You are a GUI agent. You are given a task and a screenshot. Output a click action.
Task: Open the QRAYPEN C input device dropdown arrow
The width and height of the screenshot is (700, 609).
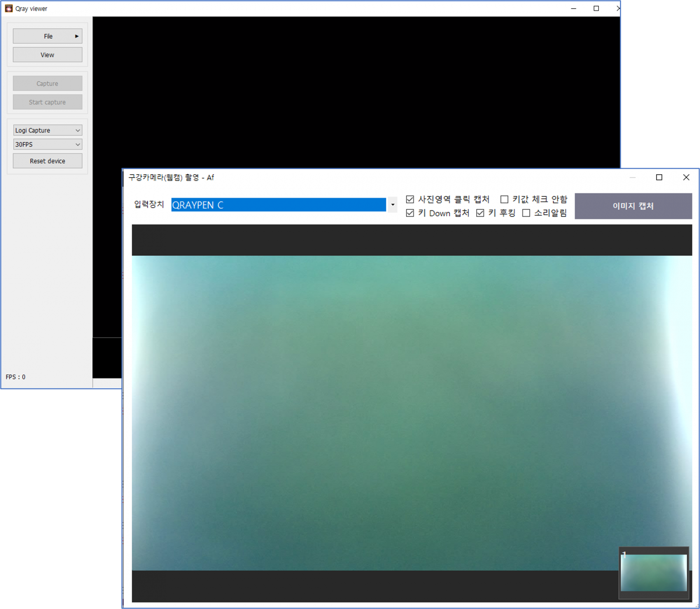point(393,205)
